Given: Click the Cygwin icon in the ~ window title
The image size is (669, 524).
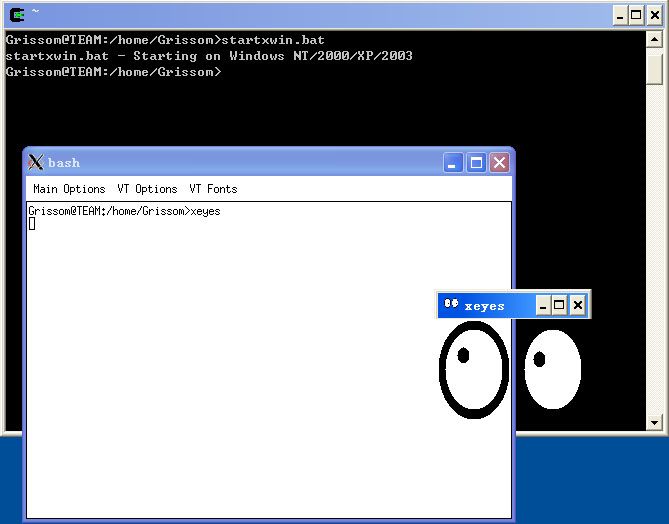Looking at the screenshot, I should [17, 15].
